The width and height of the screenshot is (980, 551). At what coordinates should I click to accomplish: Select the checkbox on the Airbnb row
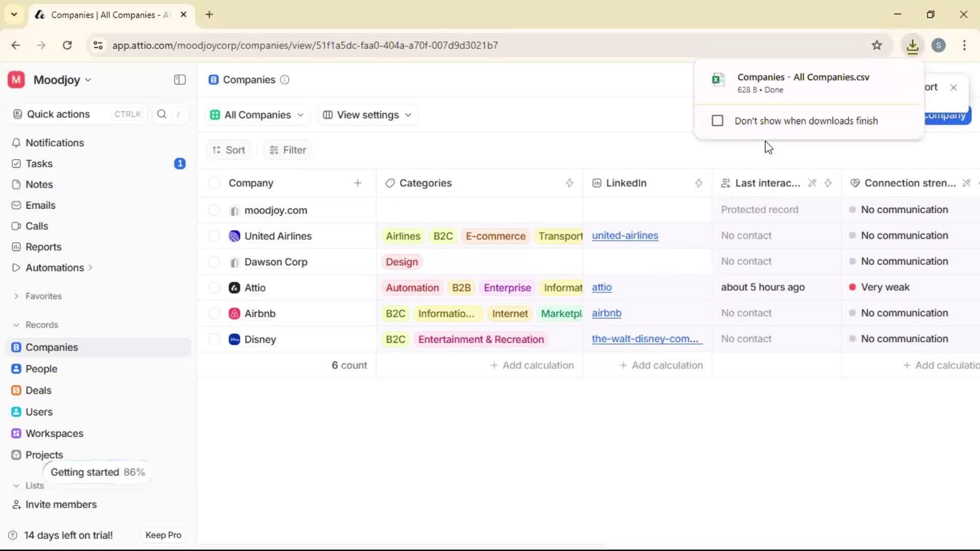pos(214,313)
